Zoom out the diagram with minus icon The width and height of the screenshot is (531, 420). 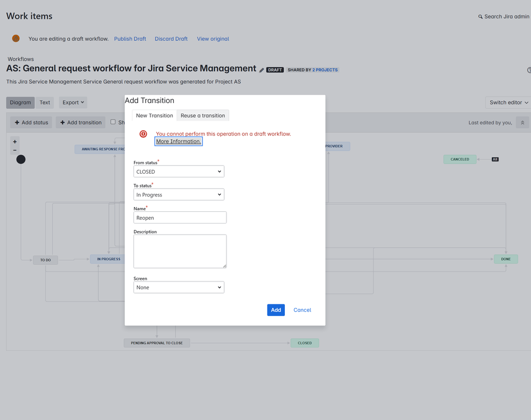[x=15, y=150]
